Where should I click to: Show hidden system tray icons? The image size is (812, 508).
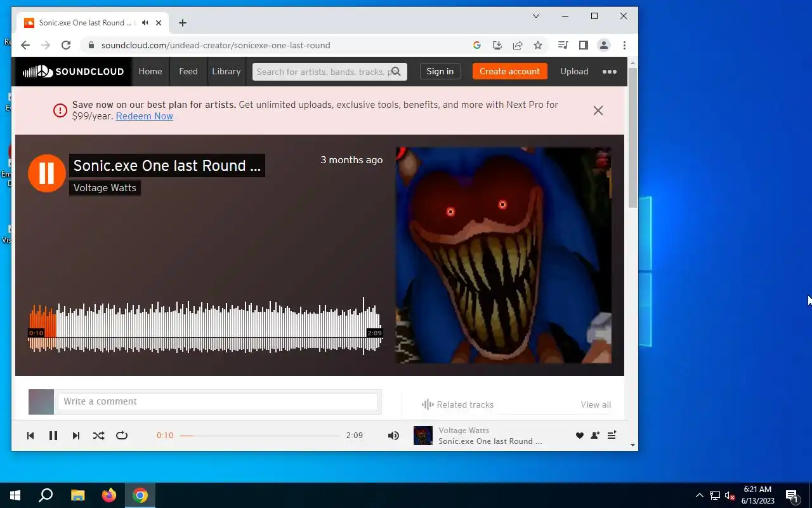pyautogui.click(x=700, y=495)
